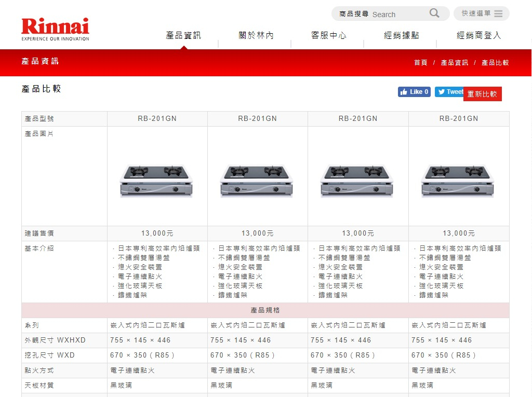This screenshot has width=532, height=397.
Task: Click the magnifier search icon
Action: (x=434, y=13)
